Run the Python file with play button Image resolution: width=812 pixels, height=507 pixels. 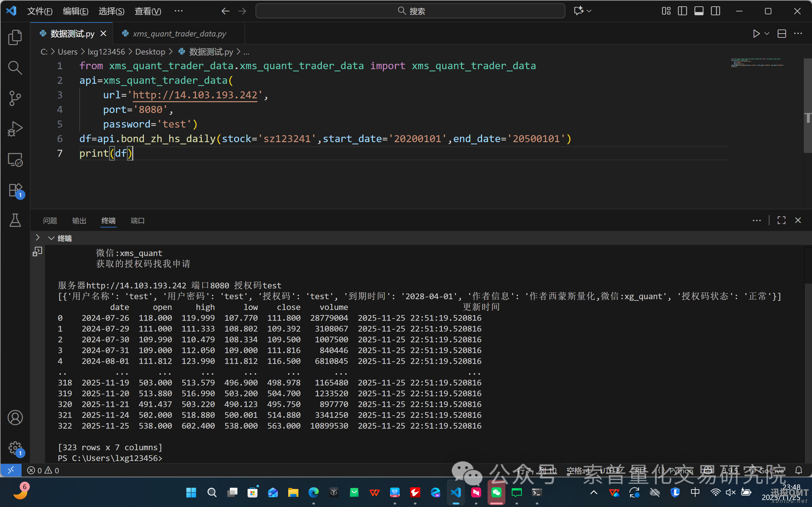pyautogui.click(x=756, y=34)
